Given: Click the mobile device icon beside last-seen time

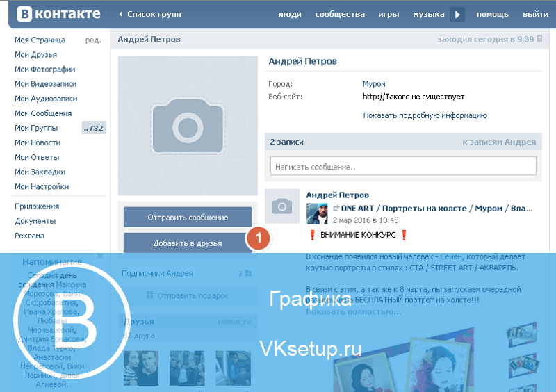Looking at the screenshot, I should click(539, 38).
